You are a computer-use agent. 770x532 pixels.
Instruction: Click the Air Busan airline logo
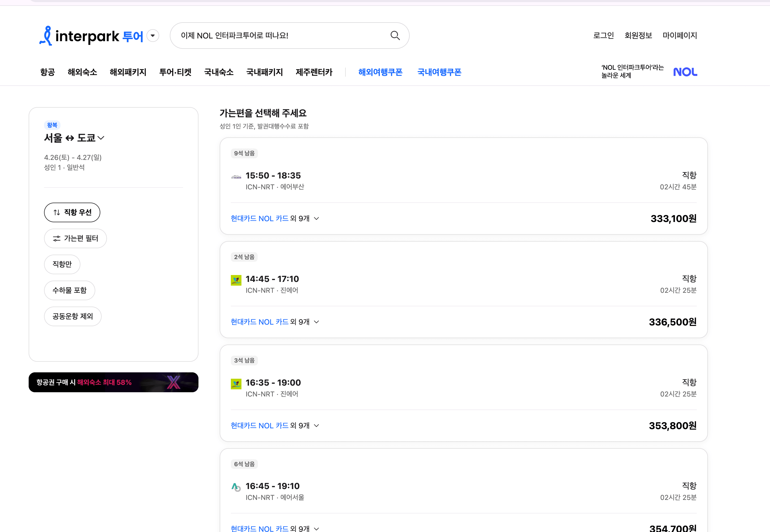[236, 177]
